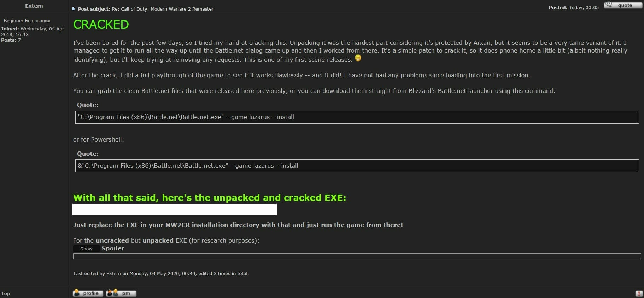This screenshot has height=298, width=644.
Task: Report this post with the red exclamation icon
Action: 639,293
